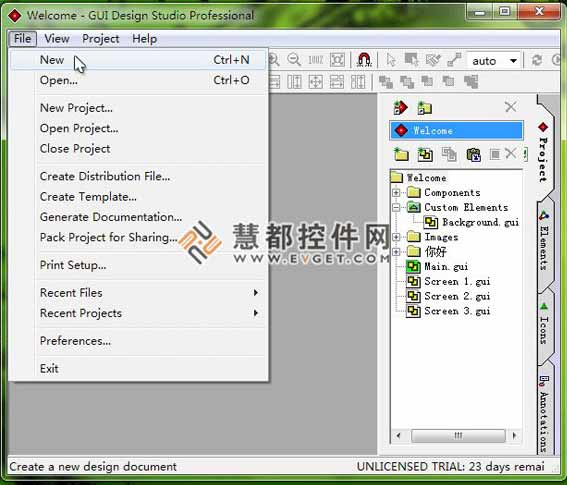Click the gray square rename icon

tap(495, 154)
